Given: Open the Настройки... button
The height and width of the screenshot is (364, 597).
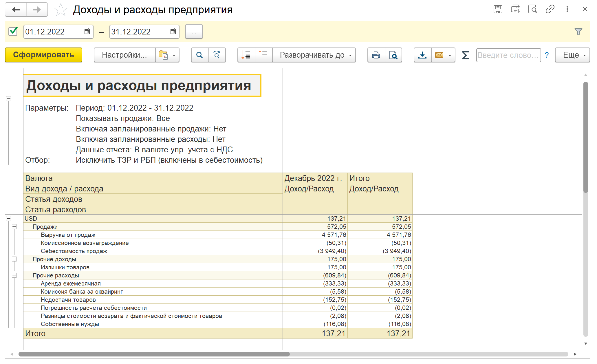Looking at the screenshot, I should [124, 55].
